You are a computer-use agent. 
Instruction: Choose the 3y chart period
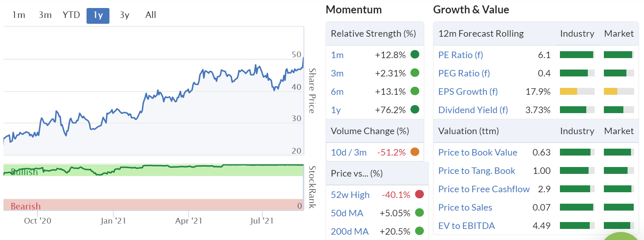[x=125, y=15]
